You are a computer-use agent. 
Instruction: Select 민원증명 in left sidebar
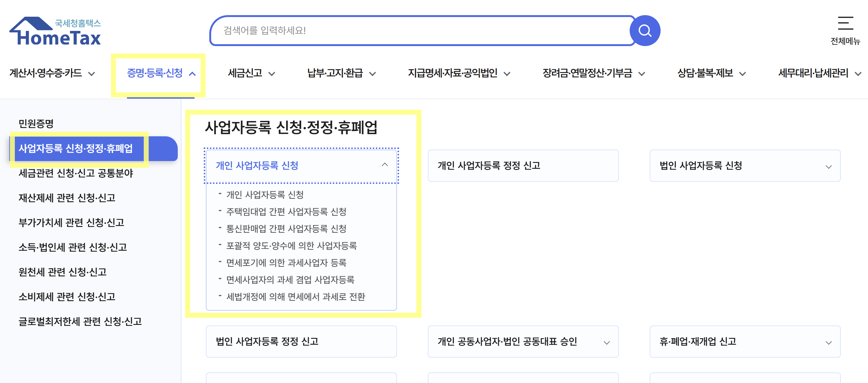point(36,124)
